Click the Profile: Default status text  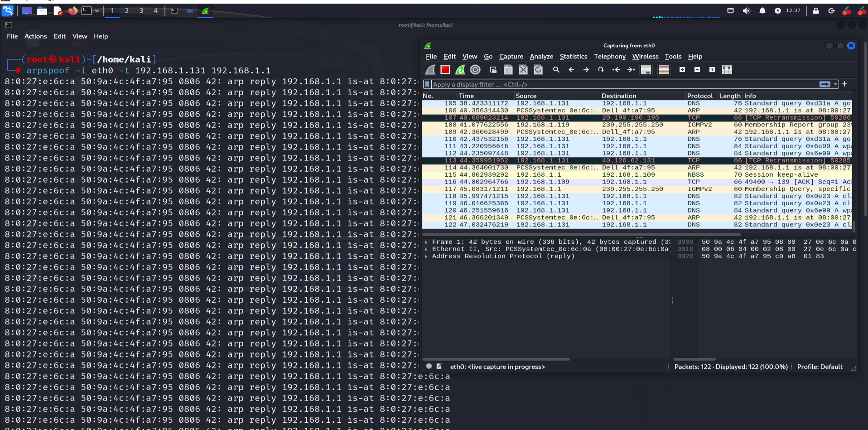coord(820,367)
